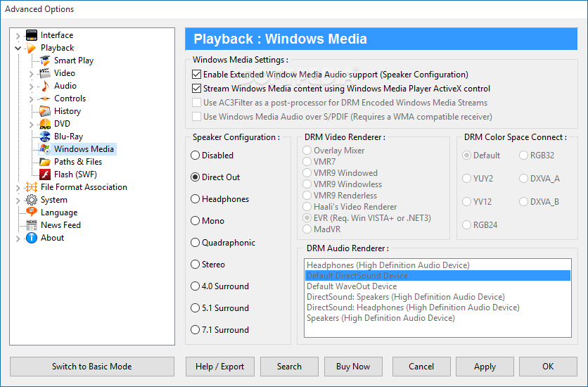Screen dimensions: 588x387
Task: Click the Audio music note icon
Action: click(45, 86)
